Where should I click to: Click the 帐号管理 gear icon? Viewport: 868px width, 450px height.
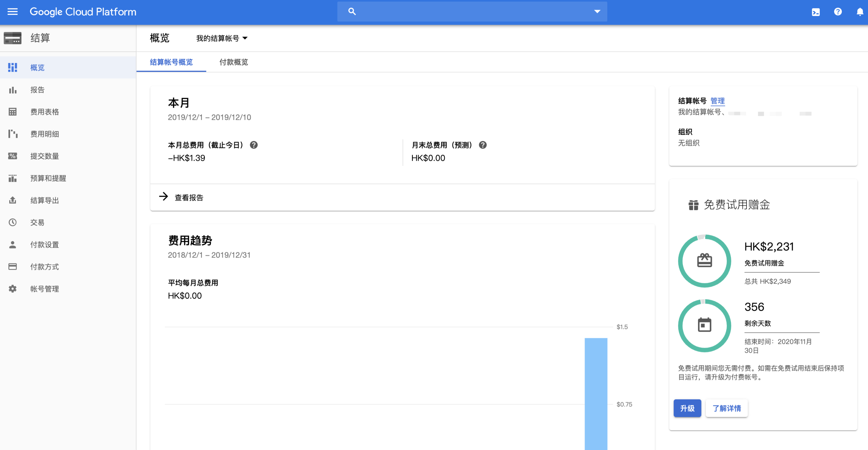click(x=13, y=289)
